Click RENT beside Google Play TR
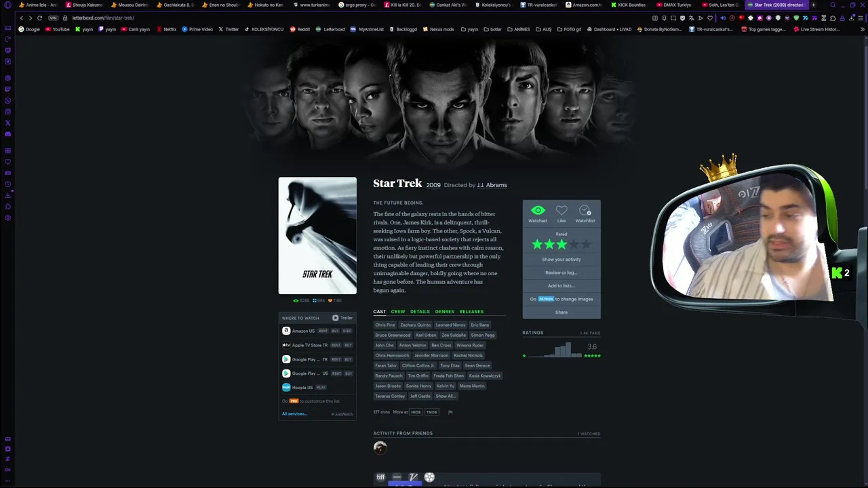 336,359
